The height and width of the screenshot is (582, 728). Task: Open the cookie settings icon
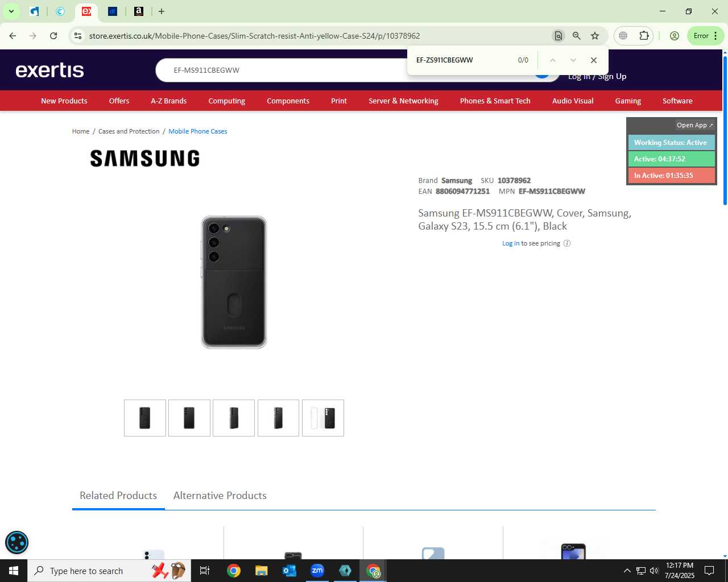[x=16, y=542]
